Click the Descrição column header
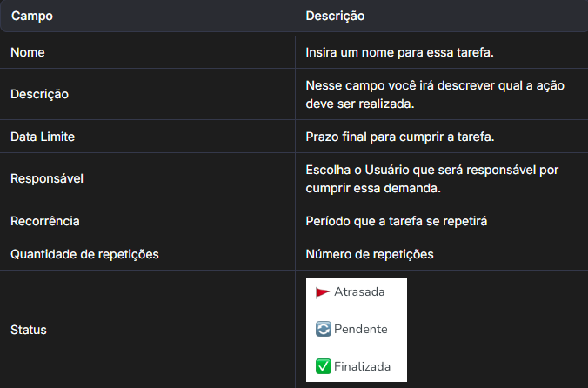Viewport: 588px width, 388px height. (x=335, y=17)
